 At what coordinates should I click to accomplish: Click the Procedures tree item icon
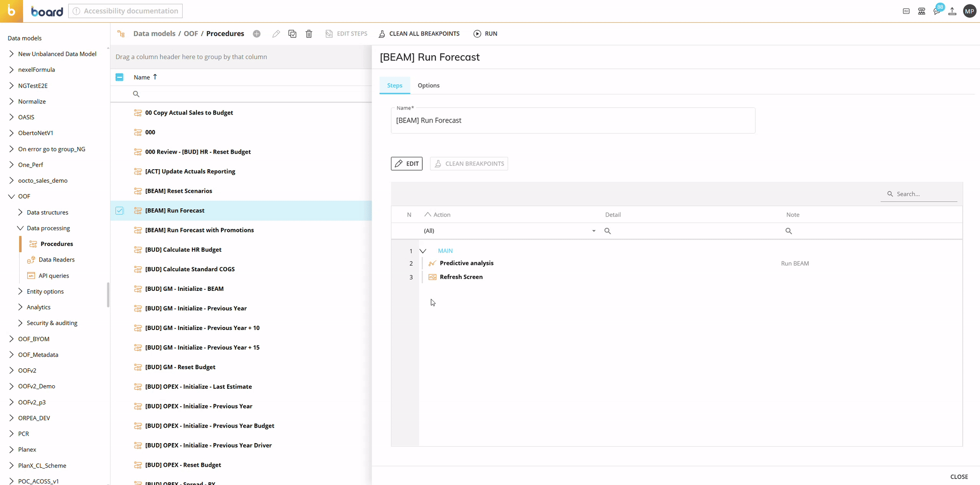click(33, 244)
